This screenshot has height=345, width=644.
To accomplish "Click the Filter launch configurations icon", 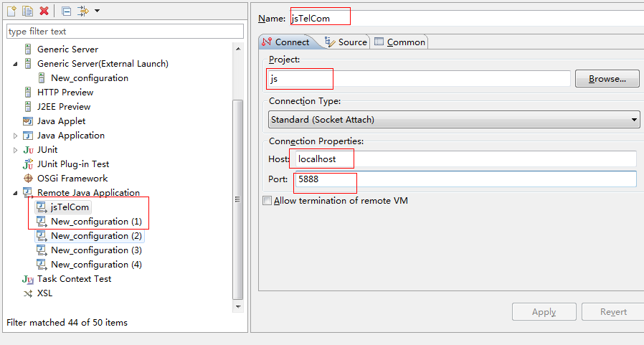I will [x=83, y=11].
